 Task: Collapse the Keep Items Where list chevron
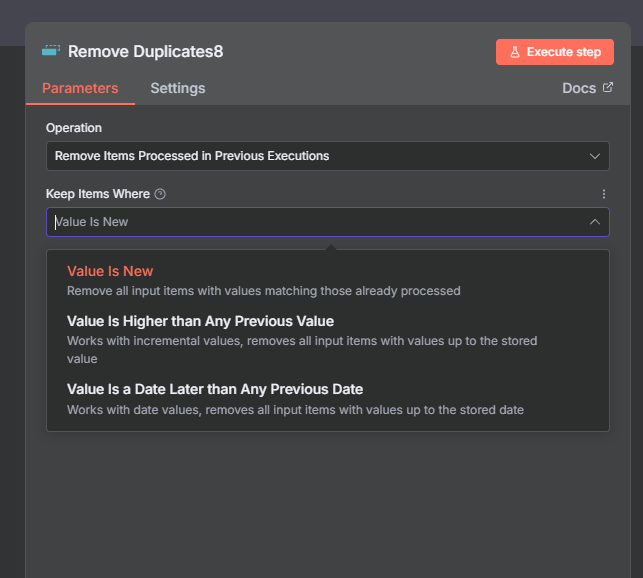[x=595, y=222]
